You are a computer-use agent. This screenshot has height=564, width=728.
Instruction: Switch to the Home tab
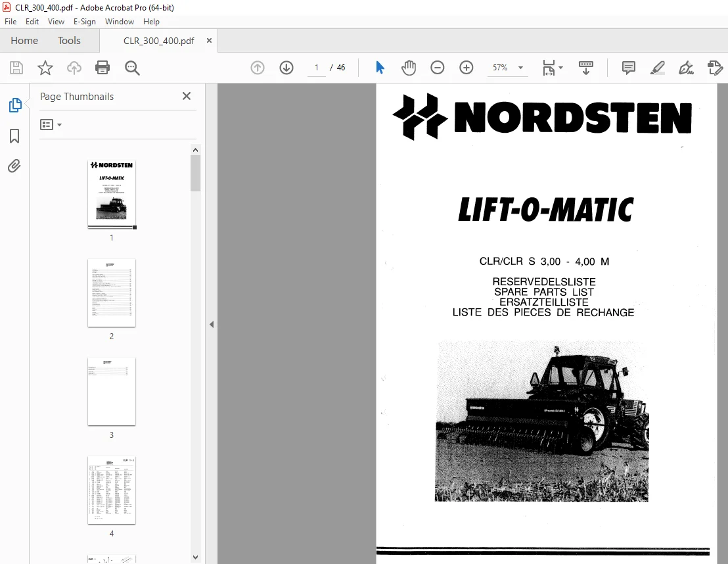(24, 40)
